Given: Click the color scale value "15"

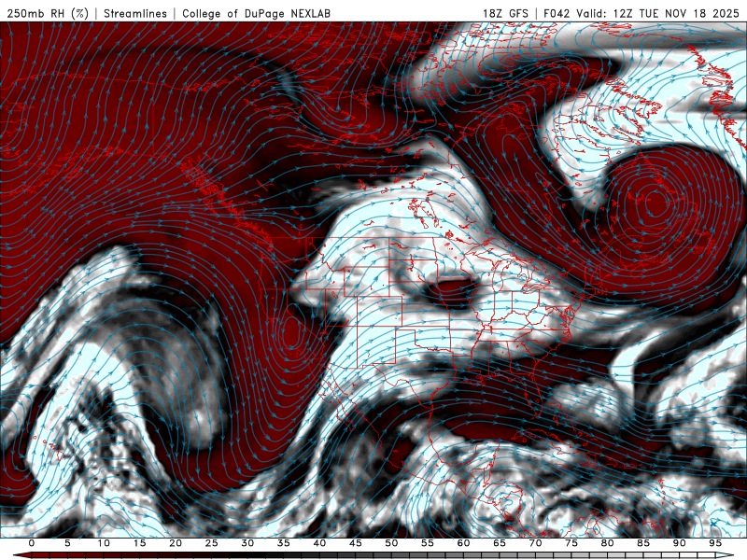Looking at the screenshot, I should [139, 543].
